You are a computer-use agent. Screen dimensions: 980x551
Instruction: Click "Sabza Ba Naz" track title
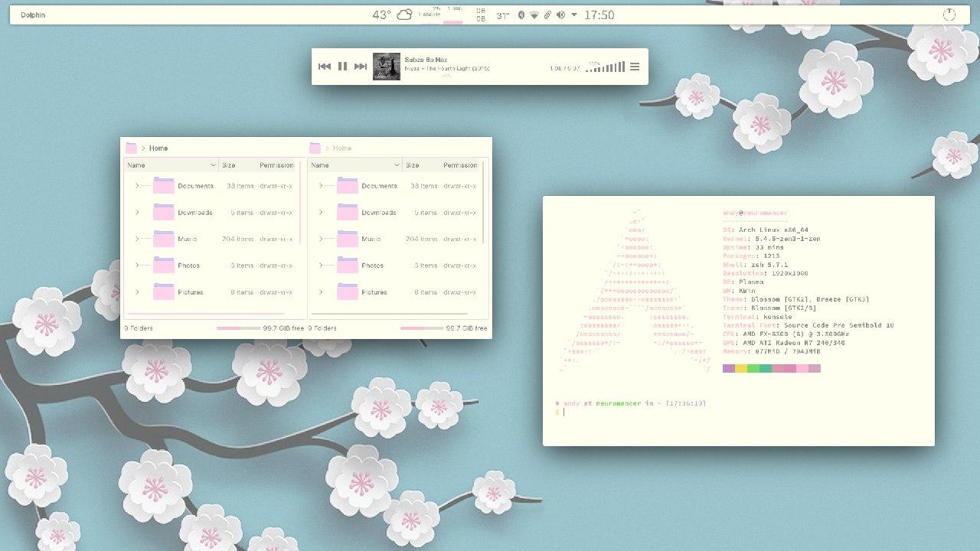tap(426, 60)
